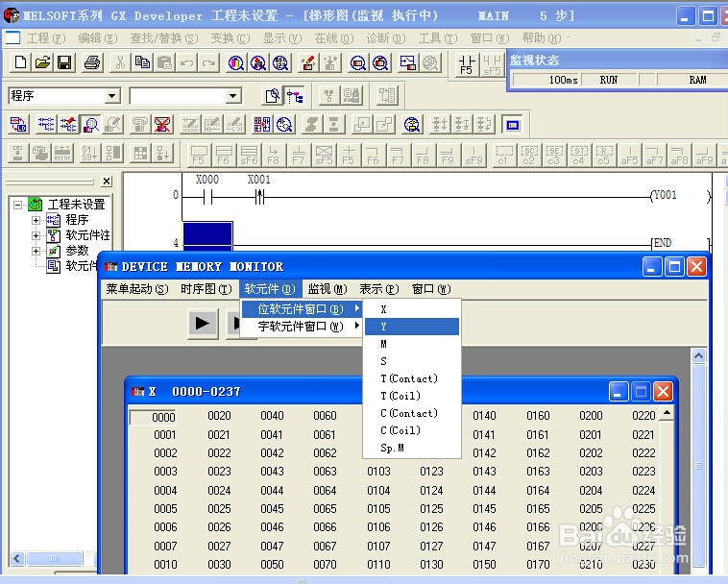Viewport: 728px width, 584px height.
Task: Choose X from the bit device submenu
Action: point(412,309)
